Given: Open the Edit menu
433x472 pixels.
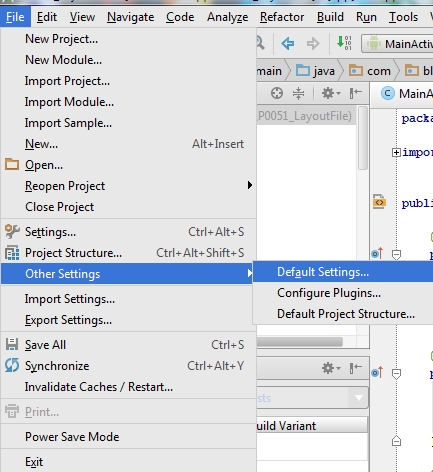Looking at the screenshot, I should [x=47, y=17].
